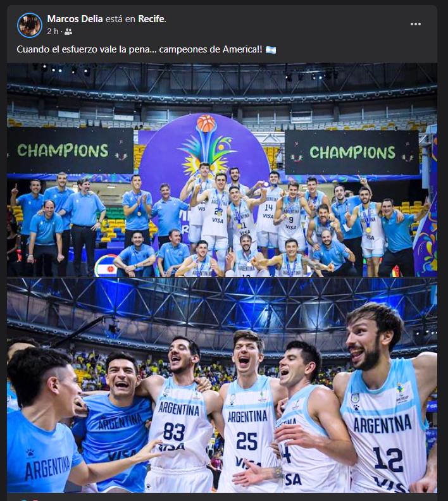Viewport: 448px width, 501px height.
Task: Click the jersey number 25 player
Action: coord(247,416)
